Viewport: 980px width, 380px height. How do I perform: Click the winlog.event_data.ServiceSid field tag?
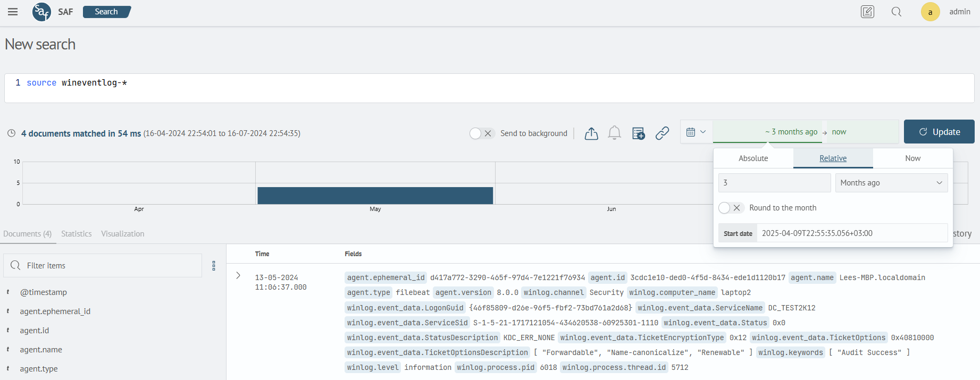click(407, 323)
